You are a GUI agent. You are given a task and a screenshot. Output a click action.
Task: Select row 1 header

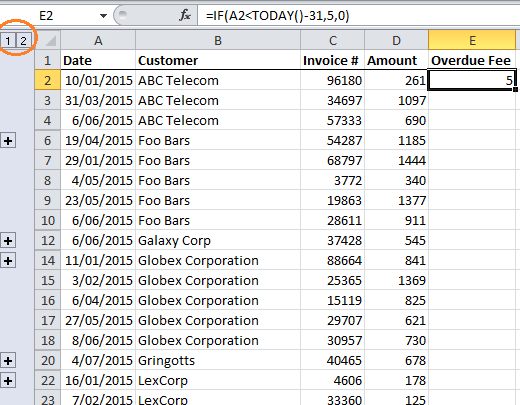[48, 60]
